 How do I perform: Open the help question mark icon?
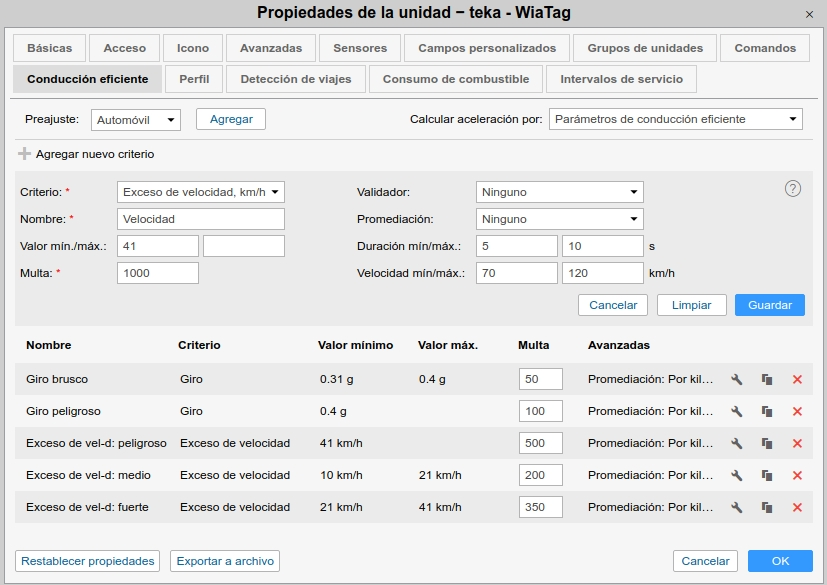click(793, 189)
